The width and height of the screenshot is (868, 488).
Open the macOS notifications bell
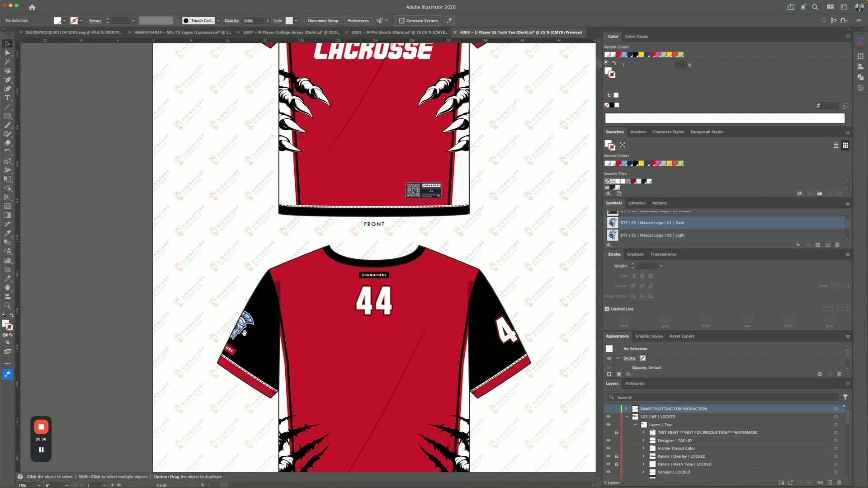(803, 7)
